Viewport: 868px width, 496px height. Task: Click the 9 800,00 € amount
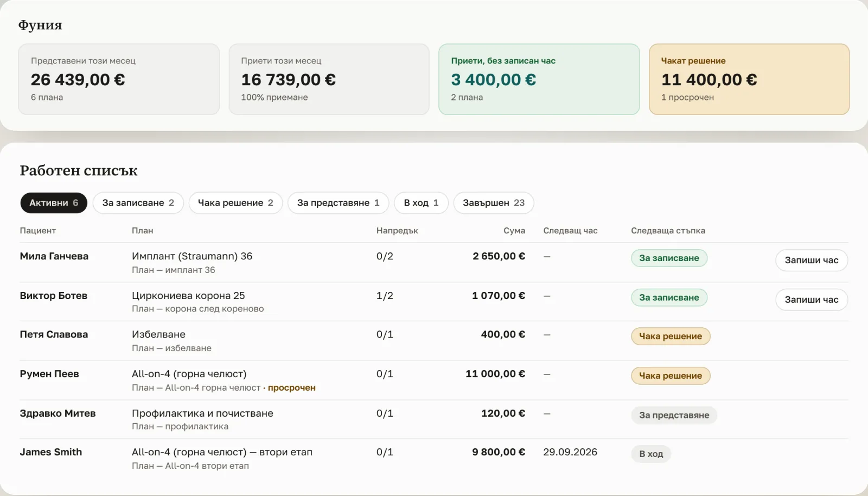click(x=499, y=452)
